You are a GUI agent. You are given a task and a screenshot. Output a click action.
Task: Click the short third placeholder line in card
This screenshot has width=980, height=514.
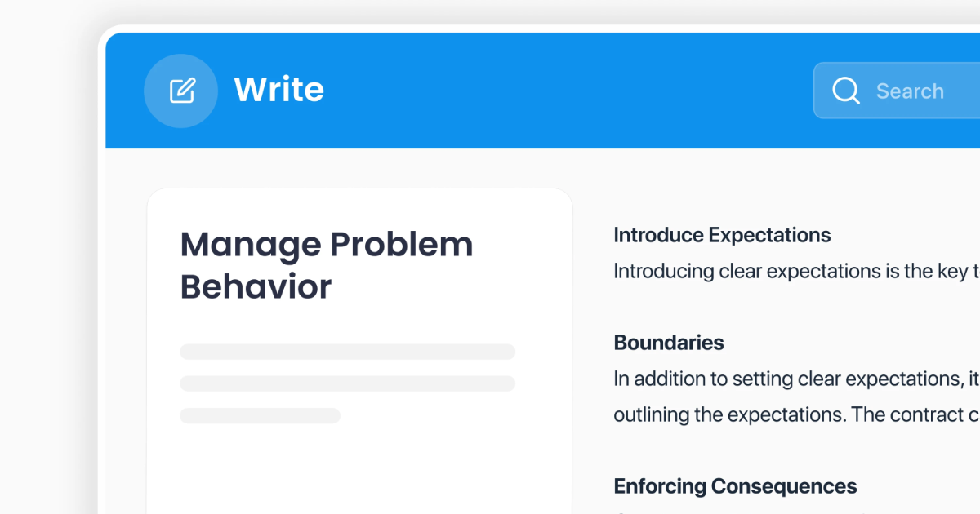(260, 415)
